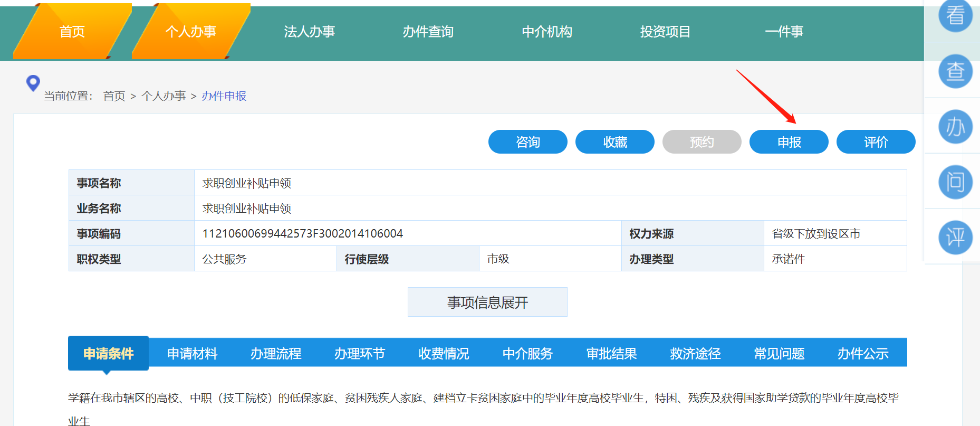Switch to the 申请材料 tab
This screenshot has width=980, height=426.
coord(192,353)
